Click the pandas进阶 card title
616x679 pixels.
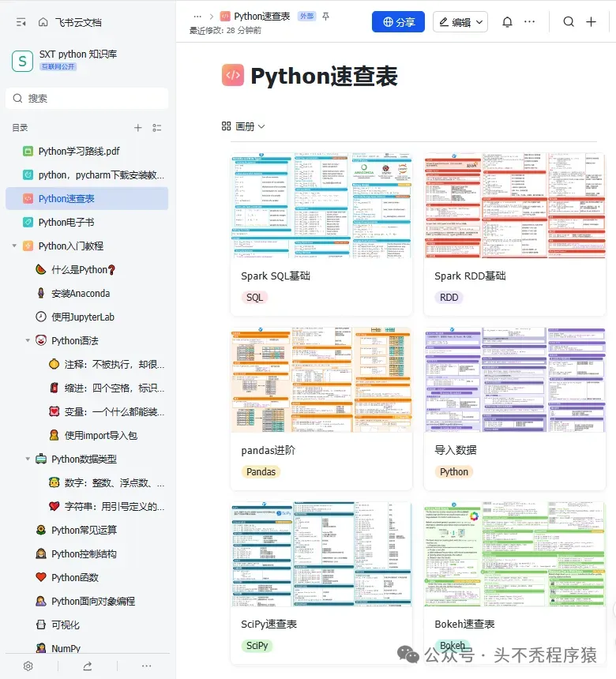pos(269,450)
